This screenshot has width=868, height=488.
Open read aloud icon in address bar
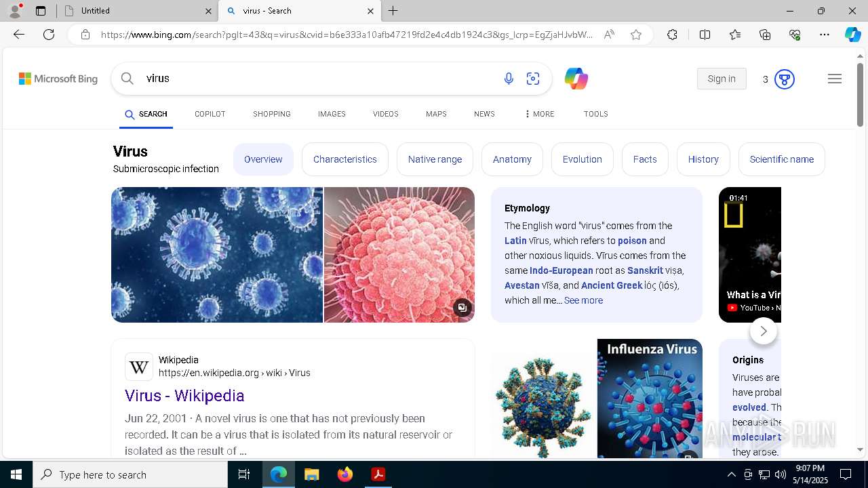(x=609, y=35)
